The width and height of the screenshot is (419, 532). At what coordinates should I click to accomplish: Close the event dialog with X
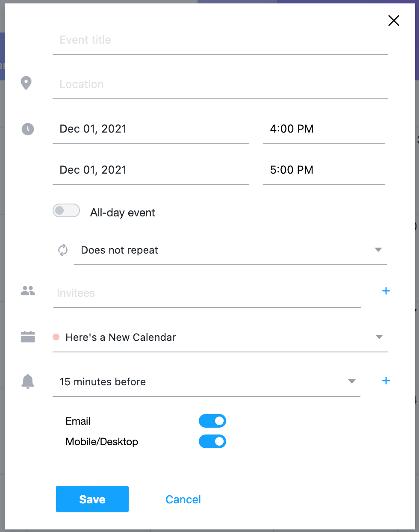click(x=394, y=21)
